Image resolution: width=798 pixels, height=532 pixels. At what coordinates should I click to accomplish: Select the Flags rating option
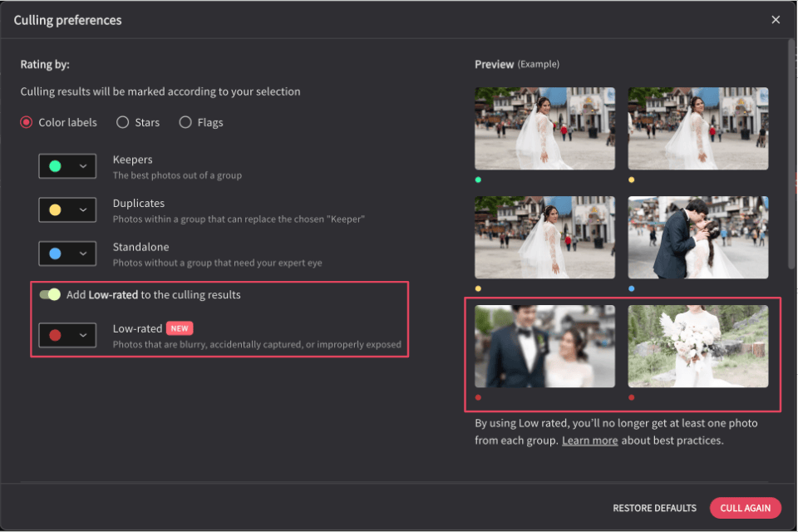point(185,122)
